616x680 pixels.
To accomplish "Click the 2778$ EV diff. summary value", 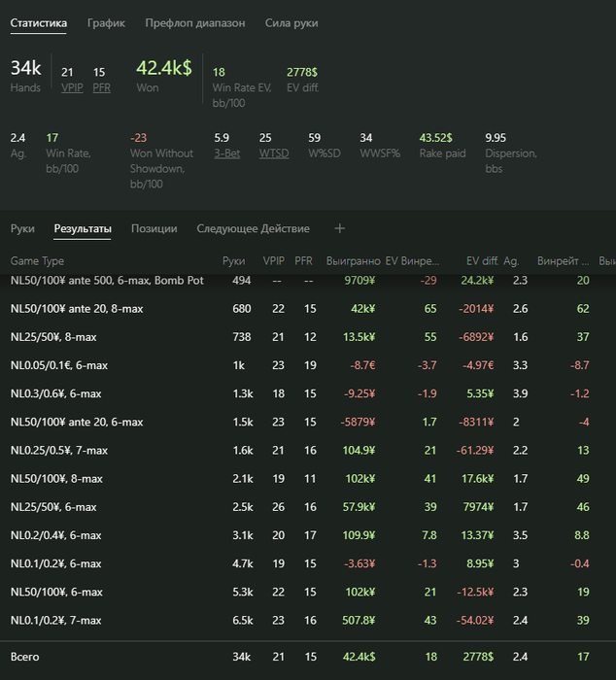I will pos(302,72).
